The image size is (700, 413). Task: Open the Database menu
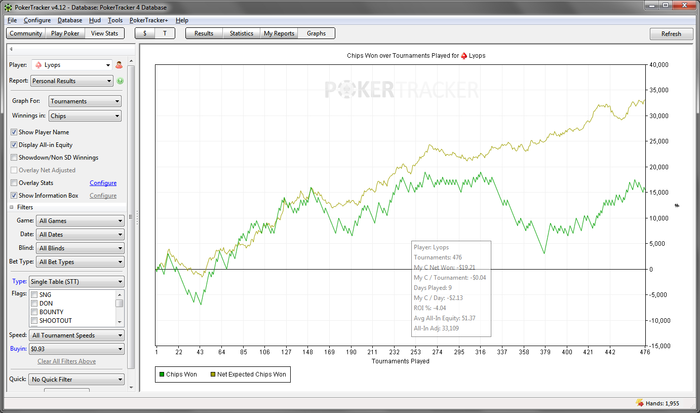[x=70, y=21]
